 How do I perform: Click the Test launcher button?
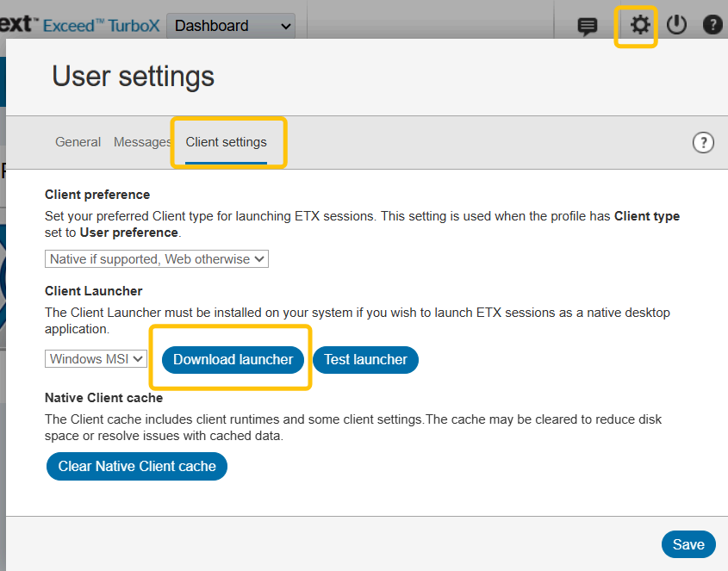[x=365, y=359]
